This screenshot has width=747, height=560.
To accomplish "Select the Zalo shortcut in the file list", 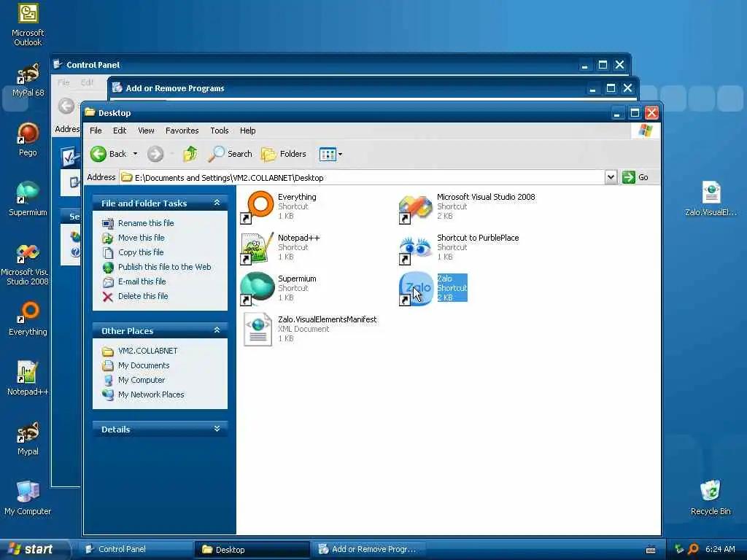I will 433,289.
